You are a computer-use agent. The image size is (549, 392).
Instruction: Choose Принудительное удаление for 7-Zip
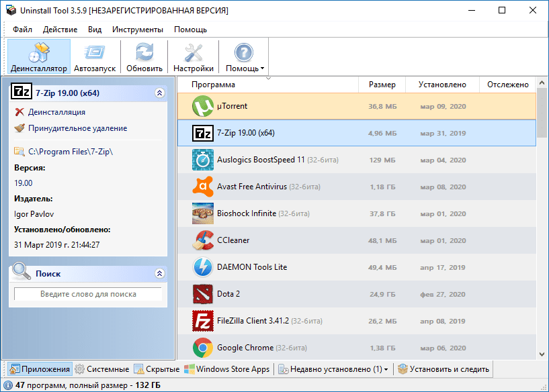(78, 128)
